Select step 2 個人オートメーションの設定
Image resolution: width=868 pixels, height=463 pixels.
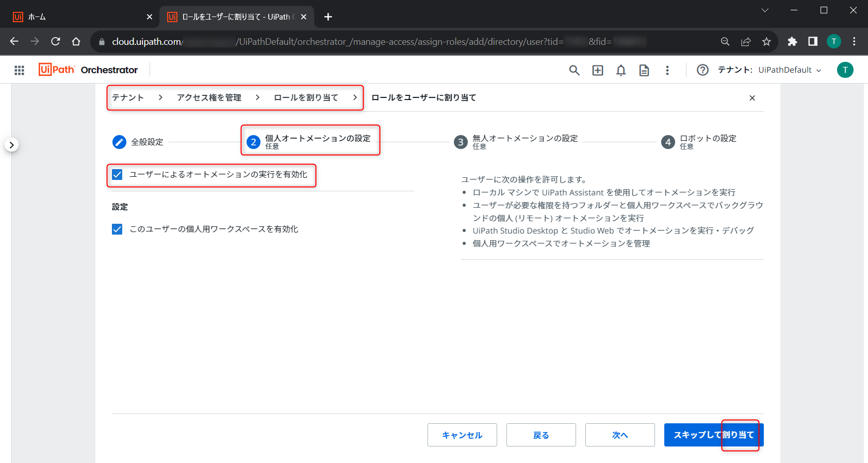(308, 142)
